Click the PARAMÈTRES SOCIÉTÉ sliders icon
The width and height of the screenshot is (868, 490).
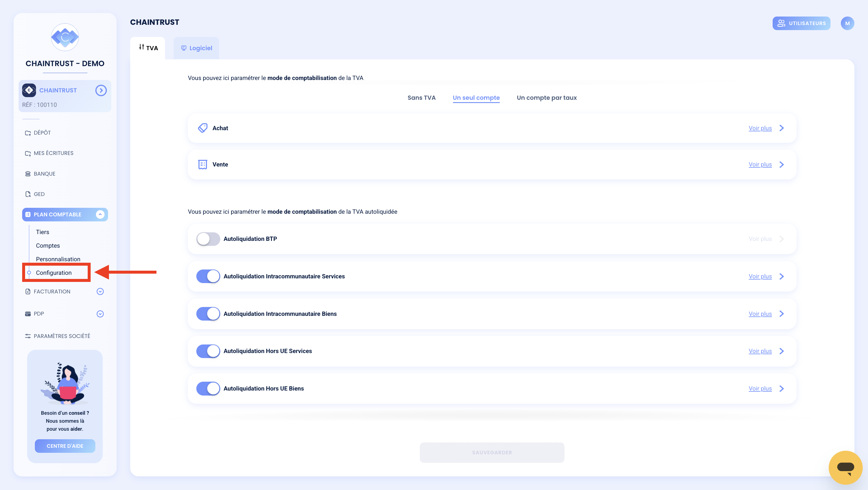28,336
